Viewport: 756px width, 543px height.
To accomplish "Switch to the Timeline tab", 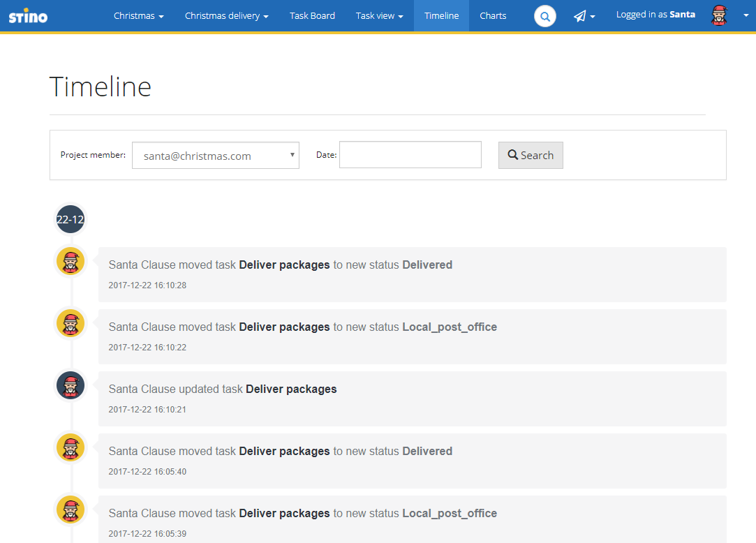I will tap(441, 16).
